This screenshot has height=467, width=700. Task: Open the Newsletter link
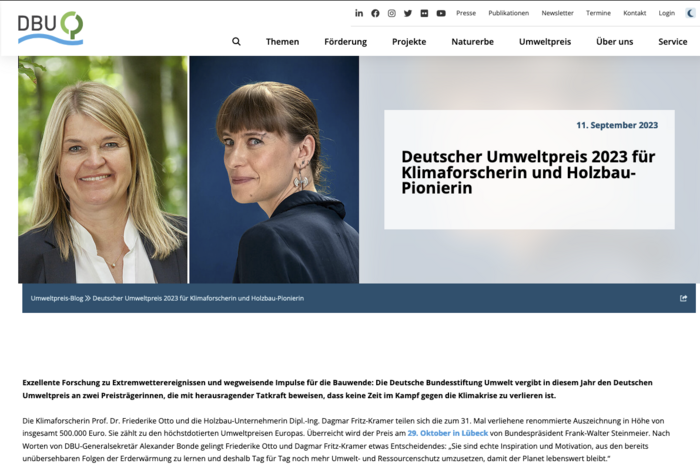[557, 13]
